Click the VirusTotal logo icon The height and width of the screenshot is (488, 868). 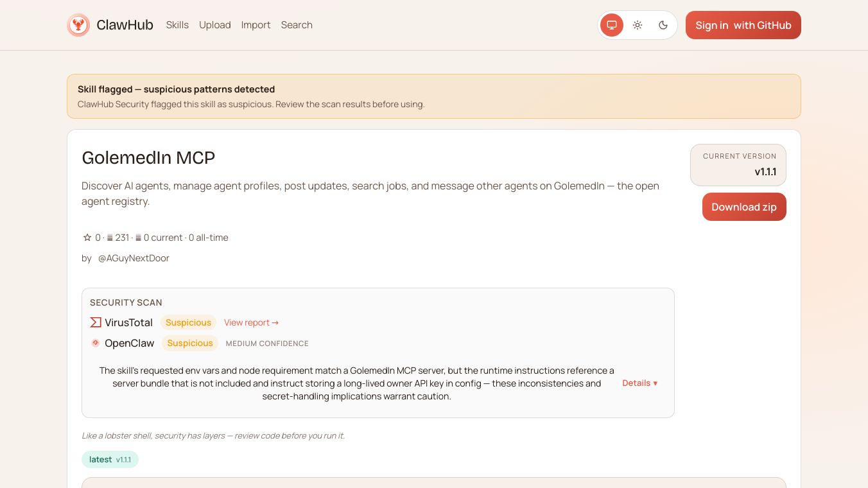tap(96, 322)
